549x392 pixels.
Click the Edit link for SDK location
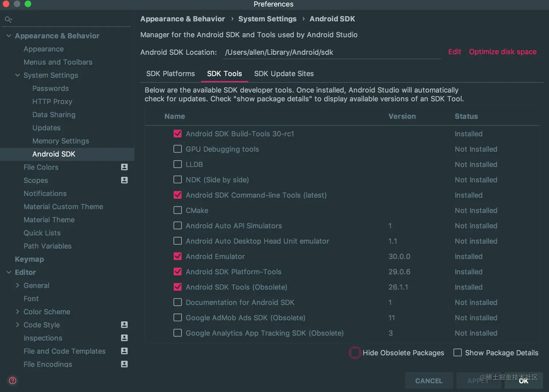pyautogui.click(x=455, y=52)
